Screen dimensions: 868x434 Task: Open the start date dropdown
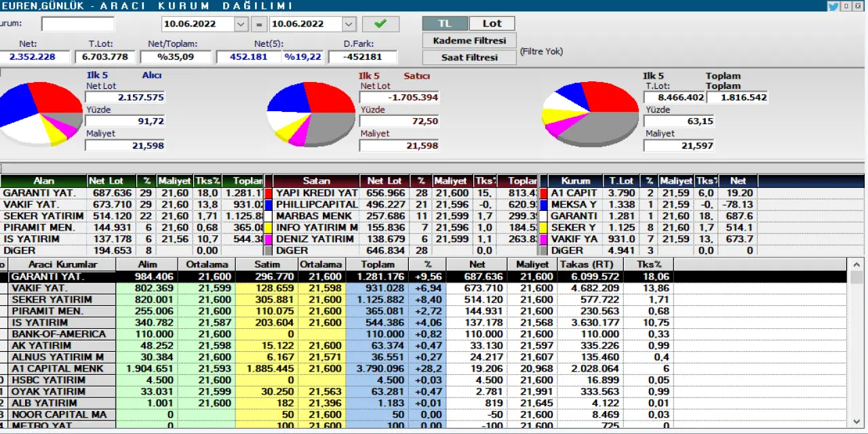click(241, 24)
